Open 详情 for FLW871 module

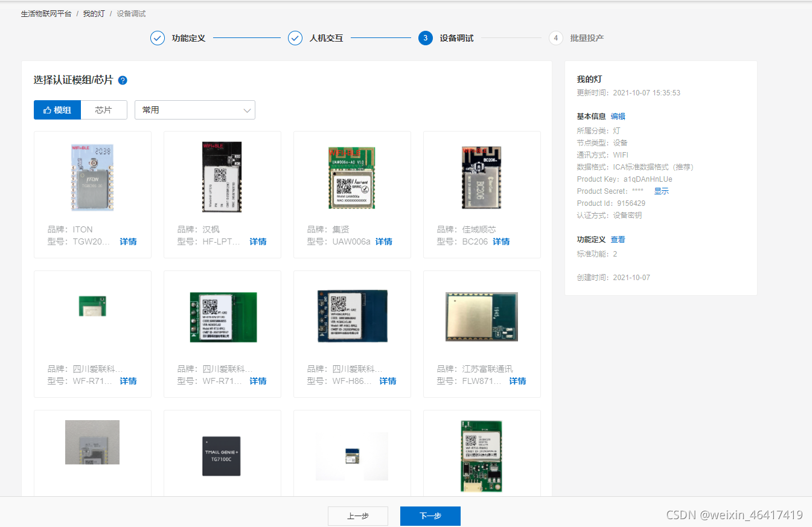(x=517, y=381)
